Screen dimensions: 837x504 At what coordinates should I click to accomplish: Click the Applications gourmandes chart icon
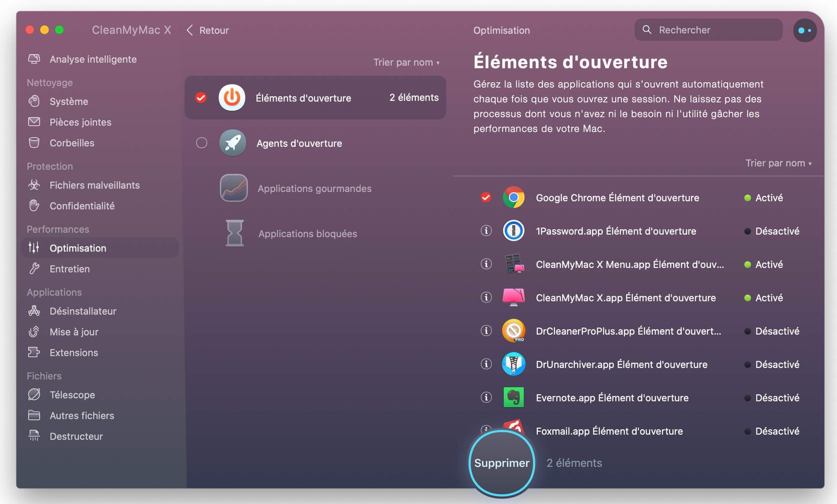pyautogui.click(x=233, y=188)
